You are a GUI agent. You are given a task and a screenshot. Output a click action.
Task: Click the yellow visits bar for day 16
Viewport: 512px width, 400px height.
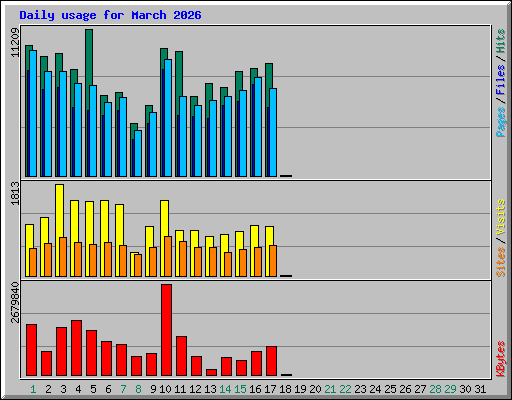(254, 237)
